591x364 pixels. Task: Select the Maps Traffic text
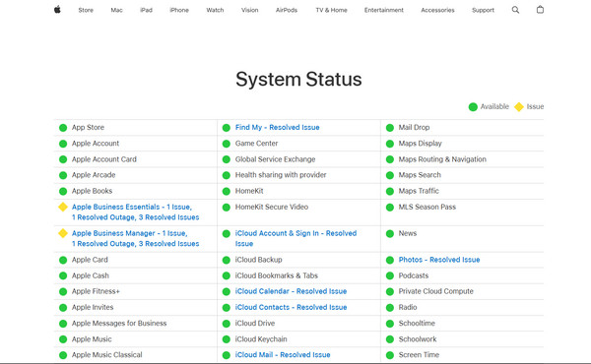tap(419, 191)
